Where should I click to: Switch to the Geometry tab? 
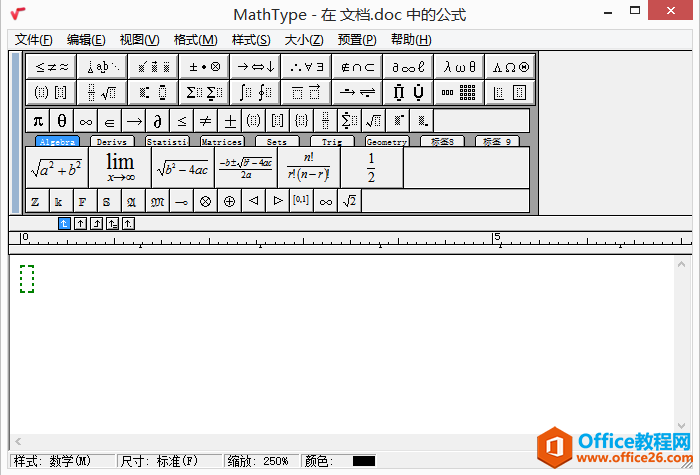click(387, 142)
